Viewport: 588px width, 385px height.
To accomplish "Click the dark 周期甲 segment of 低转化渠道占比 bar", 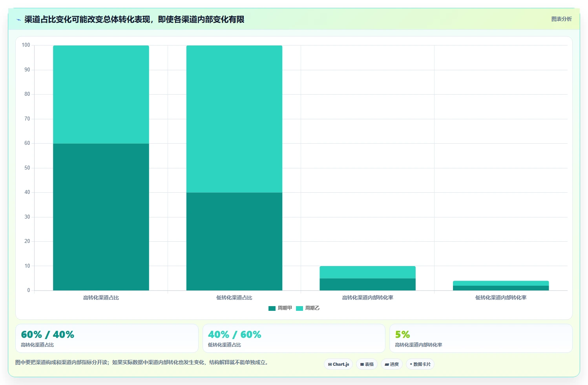I will click(x=234, y=241).
